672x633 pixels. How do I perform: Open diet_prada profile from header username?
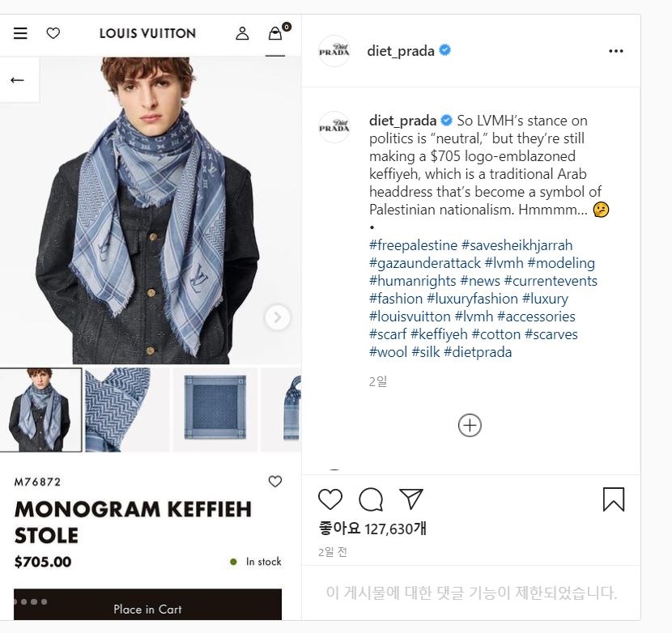coord(401,51)
